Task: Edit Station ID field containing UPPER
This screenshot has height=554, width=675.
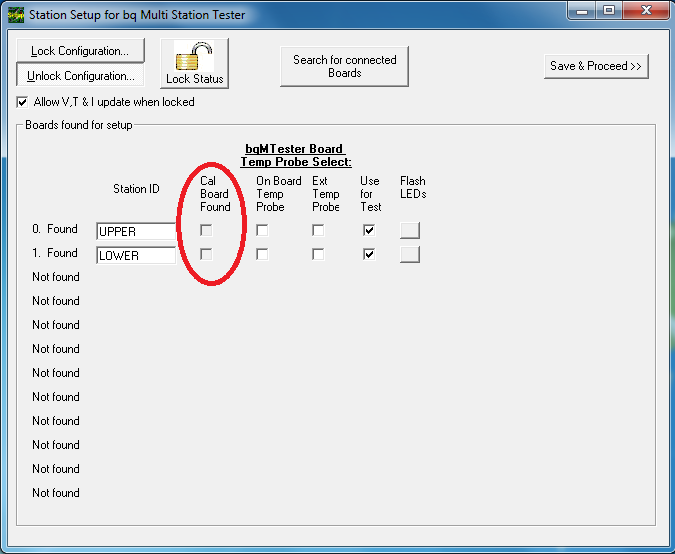Action: point(136,231)
